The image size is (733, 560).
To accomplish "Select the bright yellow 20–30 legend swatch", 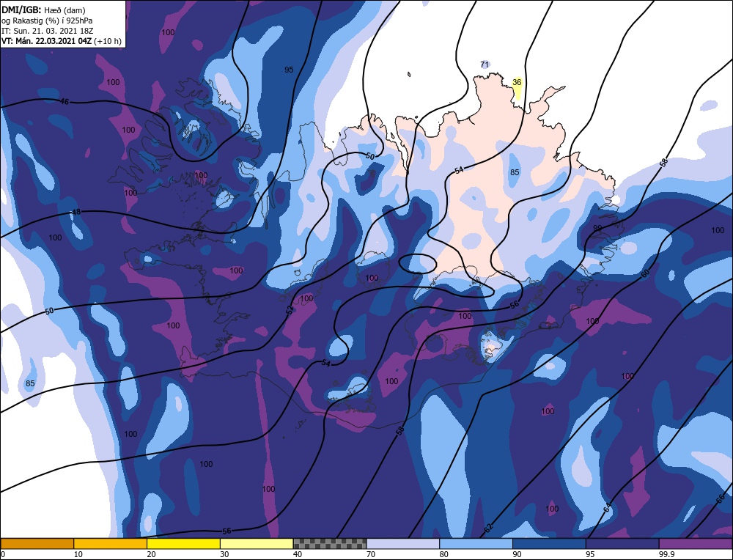I will pyautogui.click(x=183, y=543).
